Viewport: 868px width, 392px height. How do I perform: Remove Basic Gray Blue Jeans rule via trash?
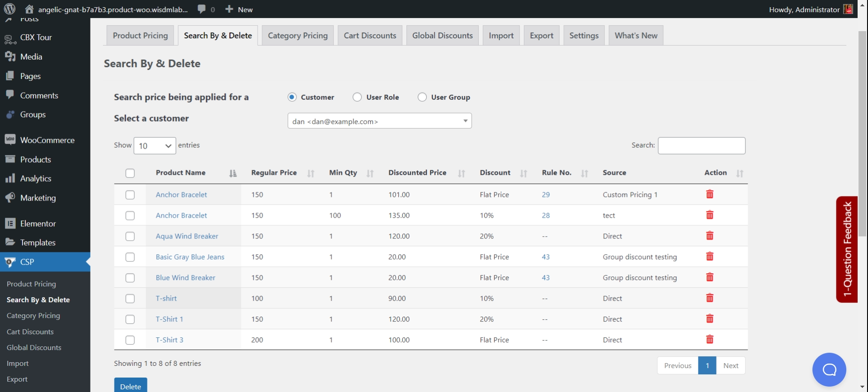(x=710, y=257)
